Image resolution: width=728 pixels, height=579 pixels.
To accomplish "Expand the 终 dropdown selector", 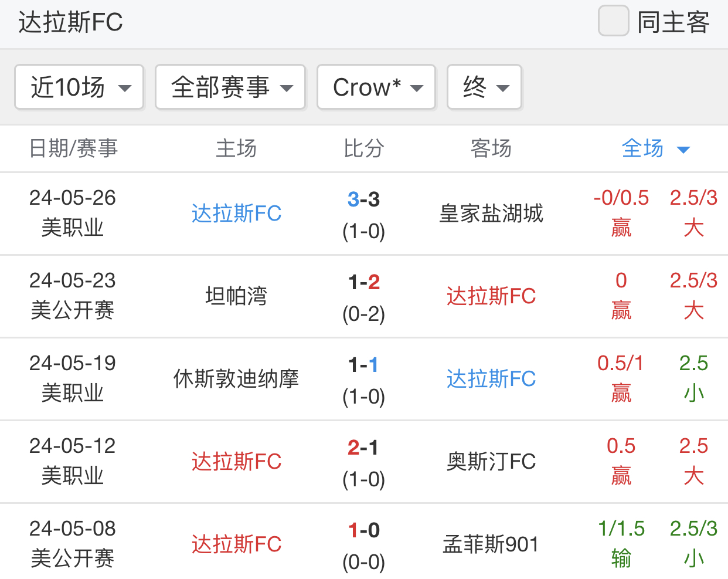I will click(x=484, y=87).
